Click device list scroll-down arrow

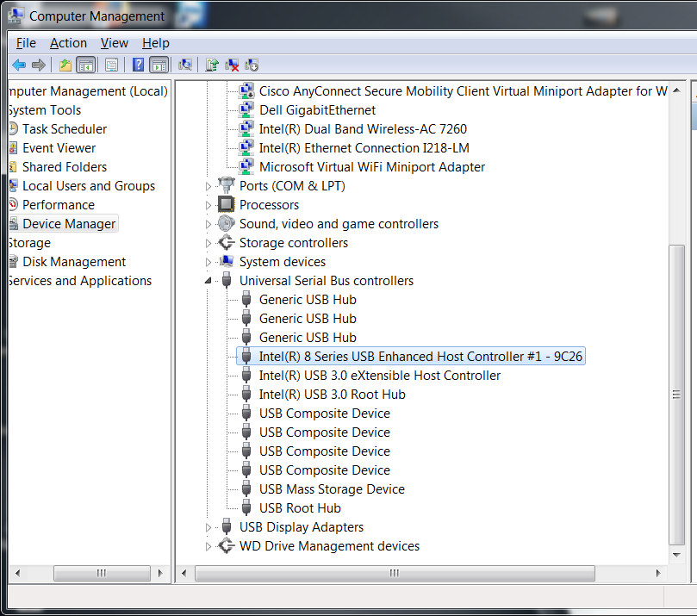[676, 555]
